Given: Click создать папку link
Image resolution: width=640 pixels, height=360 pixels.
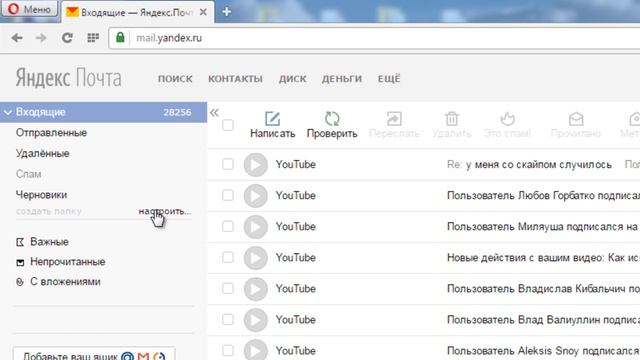Looking at the screenshot, I should click(49, 211).
